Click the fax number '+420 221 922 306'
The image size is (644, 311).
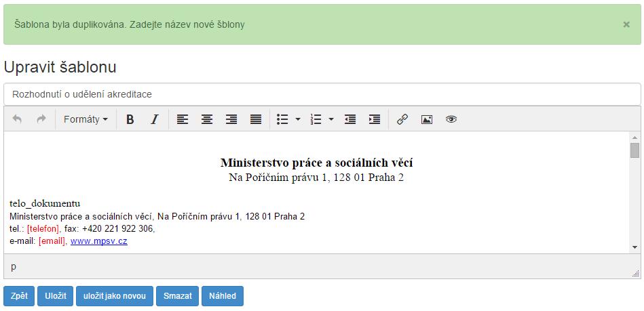117,229
